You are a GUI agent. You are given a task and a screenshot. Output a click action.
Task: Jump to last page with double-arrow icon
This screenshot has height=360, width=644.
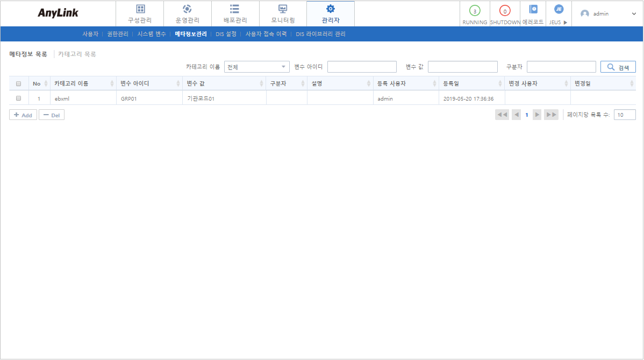(x=551, y=114)
